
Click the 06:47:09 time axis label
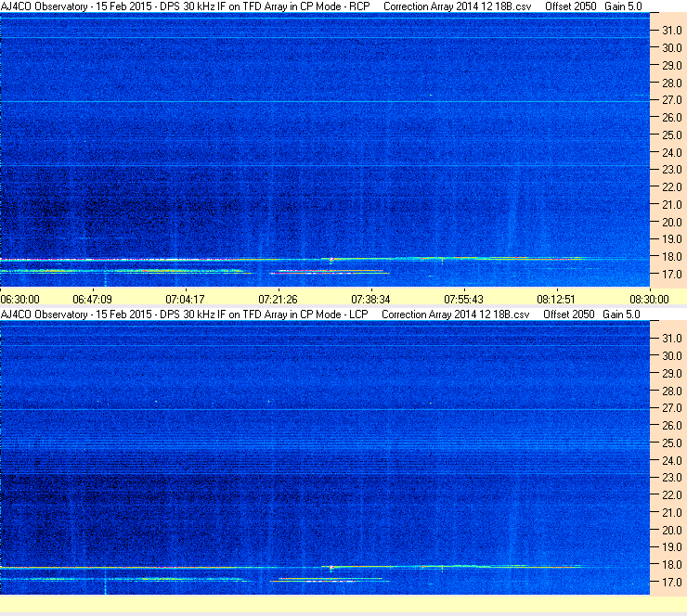tap(93, 300)
